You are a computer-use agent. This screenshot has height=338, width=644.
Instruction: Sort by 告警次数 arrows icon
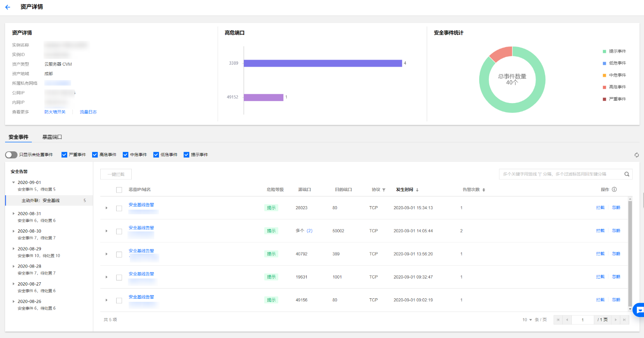tap(484, 190)
